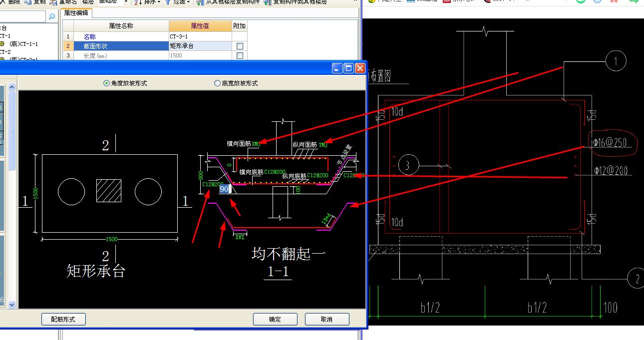Viewport: 644px width, 340px height.
Task: Click scroll-down arrow in dialog's left panel
Action: pos(11,304)
